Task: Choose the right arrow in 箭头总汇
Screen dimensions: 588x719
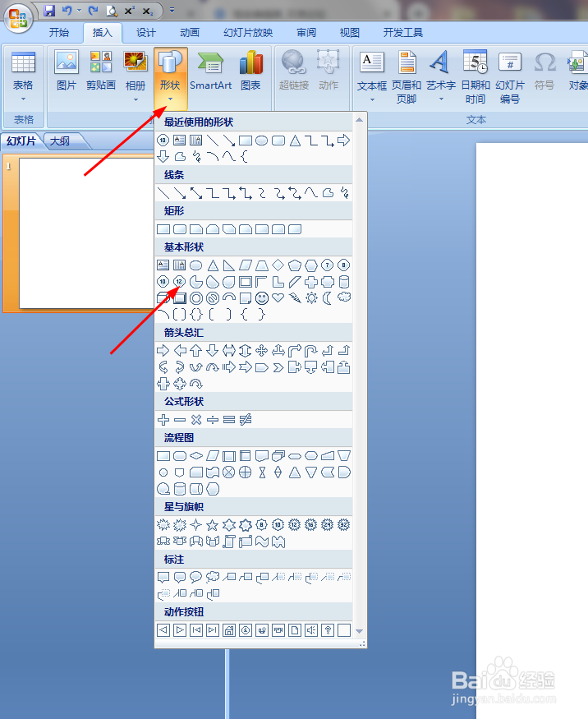Action: (x=163, y=351)
